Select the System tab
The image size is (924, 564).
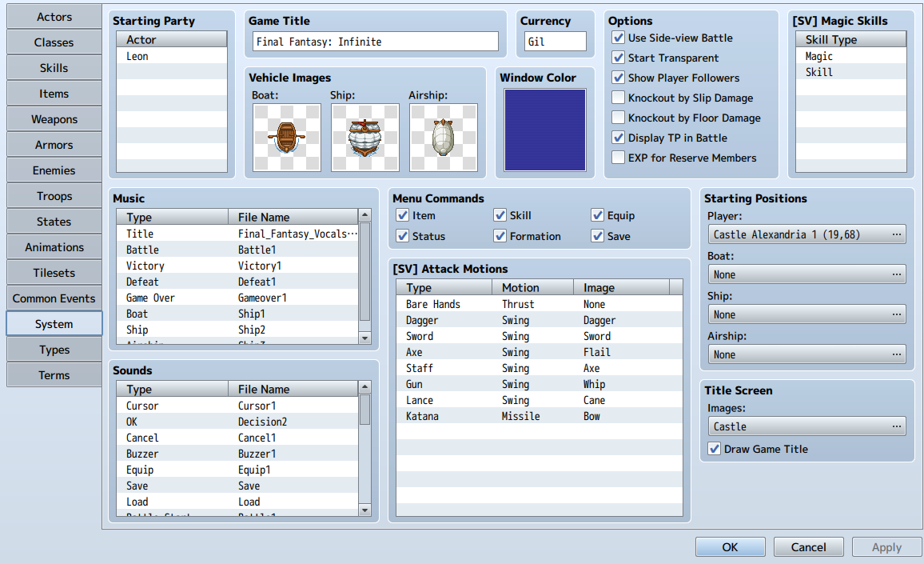tap(54, 324)
